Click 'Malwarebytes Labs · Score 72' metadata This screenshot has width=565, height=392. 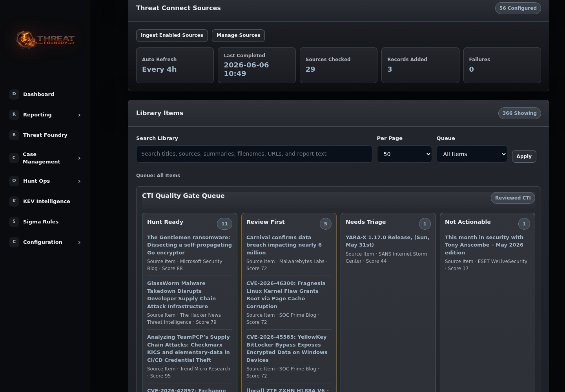pos(287,265)
